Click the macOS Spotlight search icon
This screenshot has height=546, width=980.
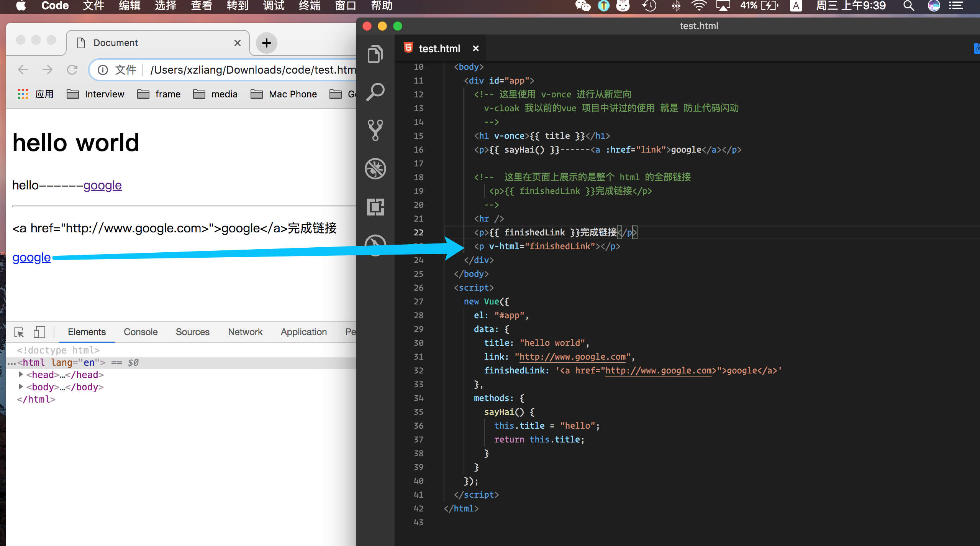(909, 6)
